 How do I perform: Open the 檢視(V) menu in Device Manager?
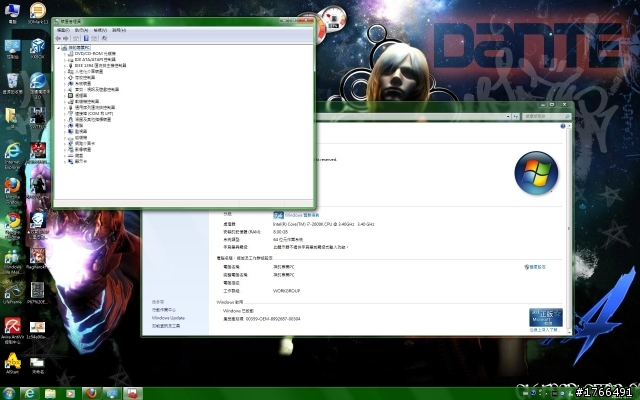pyautogui.click(x=100, y=30)
